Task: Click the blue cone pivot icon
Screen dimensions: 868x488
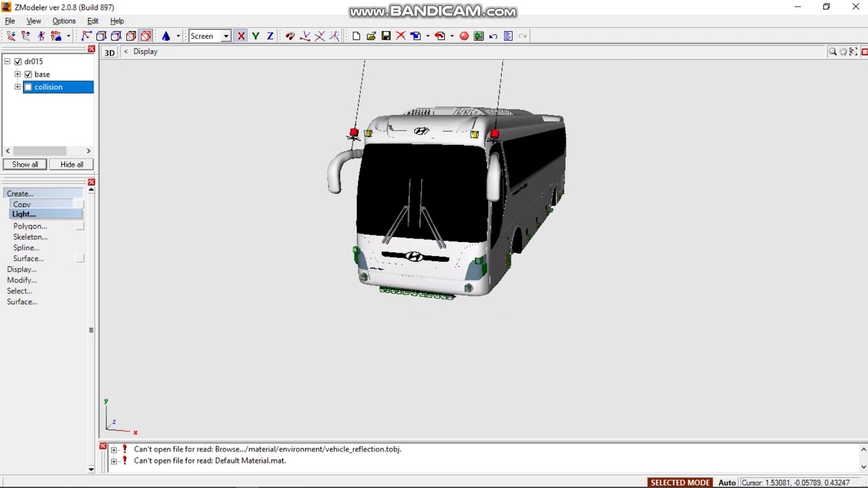Action: 165,36
